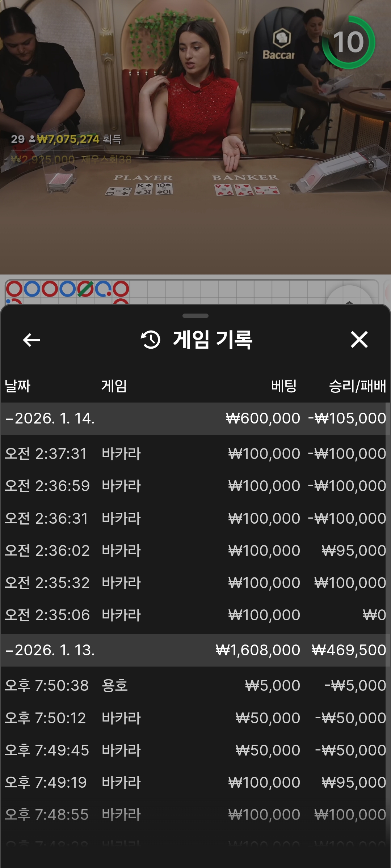View the 오후 7:49:19 baccarat round
Screen dimensions: 391x868
coord(195,782)
